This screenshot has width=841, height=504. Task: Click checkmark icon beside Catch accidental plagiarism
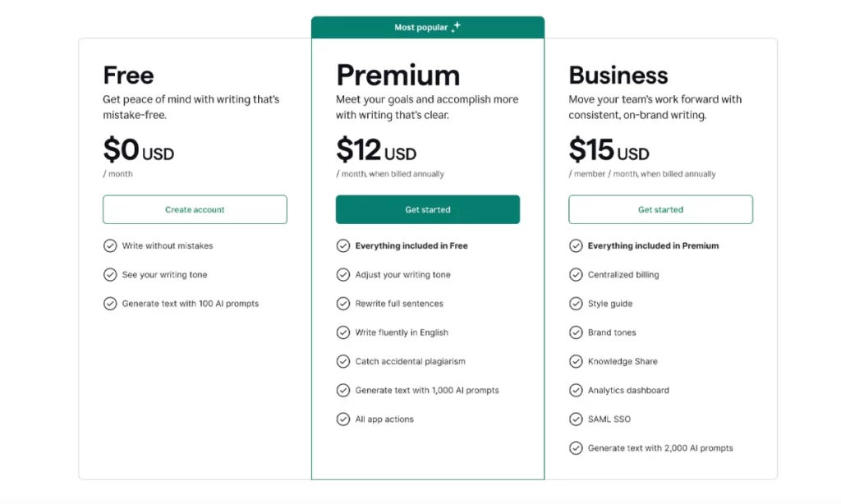[343, 361]
